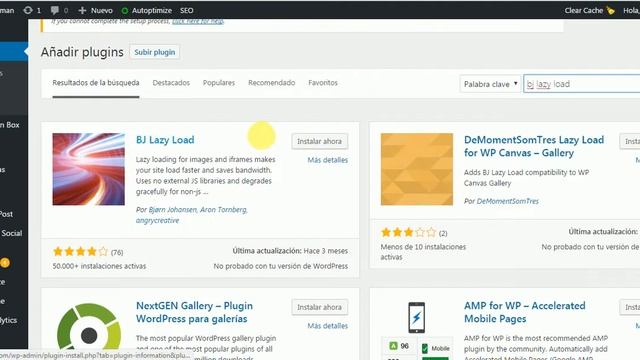This screenshot has height=360, width=640.
Task: Click author link angrycreative
Action: click(x=158, y=220)
